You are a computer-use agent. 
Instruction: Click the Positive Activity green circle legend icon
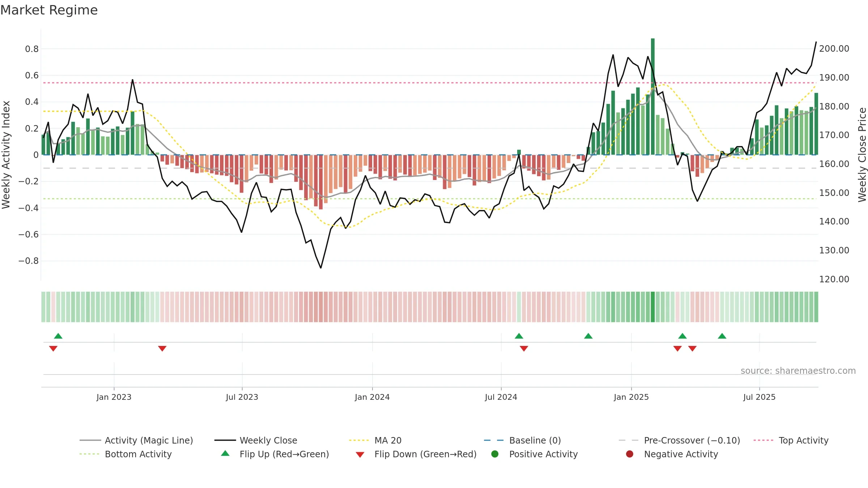click(x=495, y=454)
